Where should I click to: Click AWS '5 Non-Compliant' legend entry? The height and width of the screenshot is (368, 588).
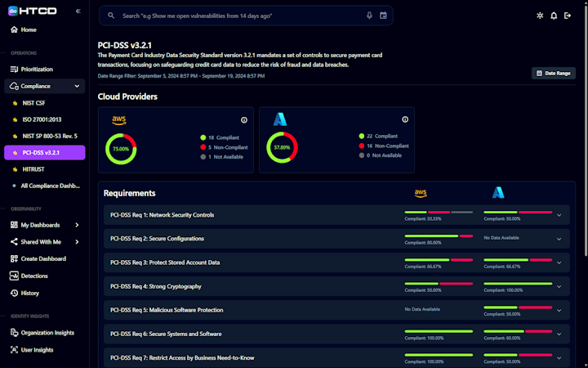(x=225, y=147)
